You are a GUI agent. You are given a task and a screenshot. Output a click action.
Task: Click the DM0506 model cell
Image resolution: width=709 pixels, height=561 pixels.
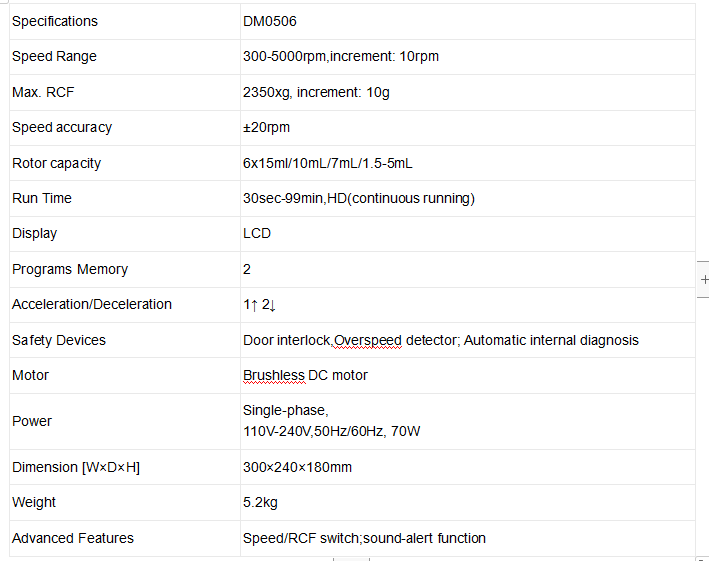point(270,21)
